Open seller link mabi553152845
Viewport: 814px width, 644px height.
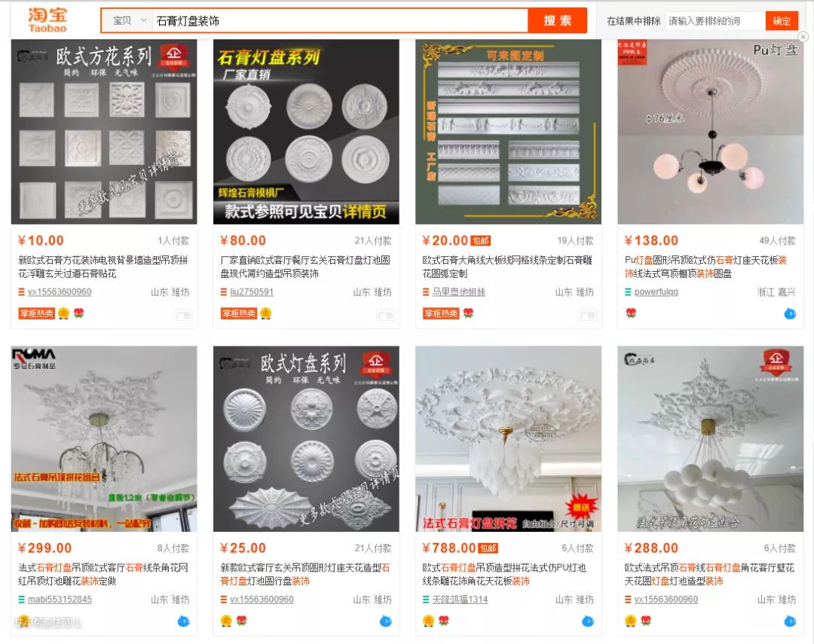click(x=60, y=600)
